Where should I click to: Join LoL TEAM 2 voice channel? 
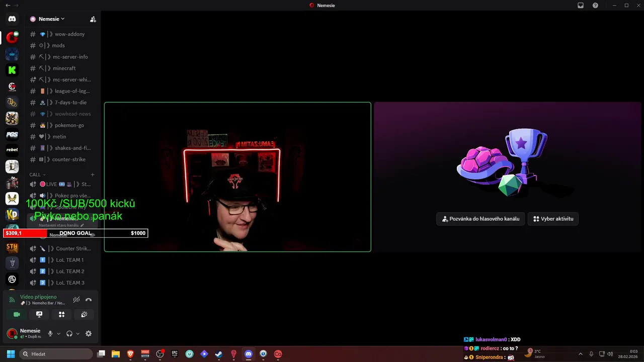point(62,271)
